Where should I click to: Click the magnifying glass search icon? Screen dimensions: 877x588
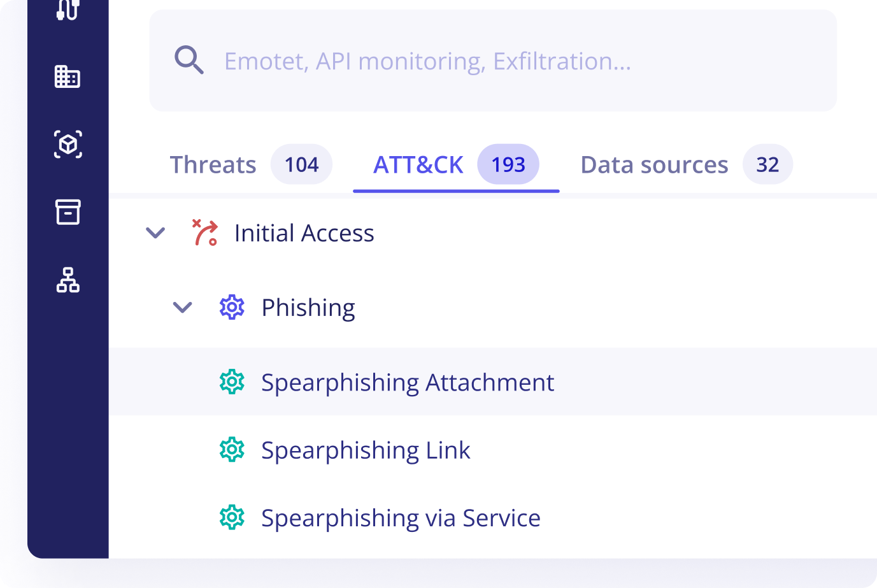coord(189,61)
